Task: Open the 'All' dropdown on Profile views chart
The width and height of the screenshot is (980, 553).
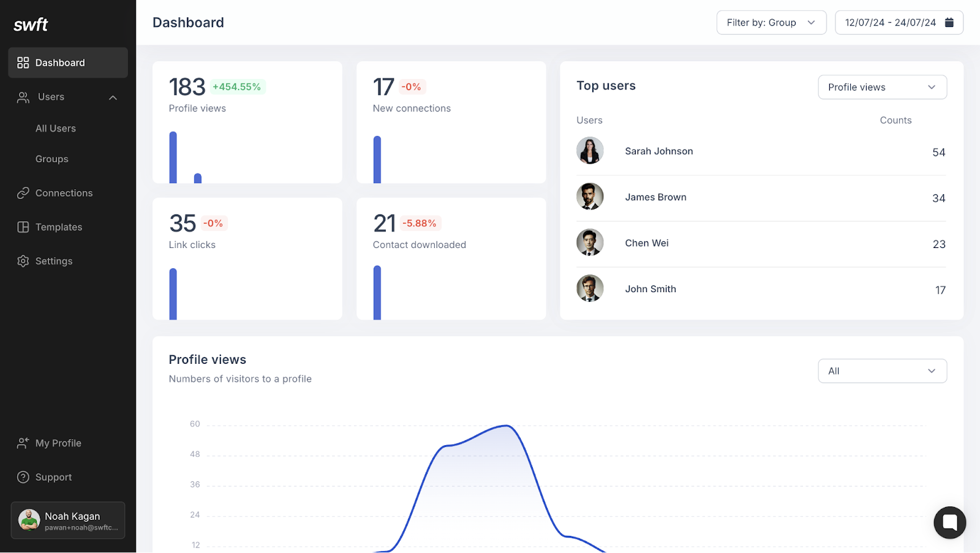Action: 882,371
